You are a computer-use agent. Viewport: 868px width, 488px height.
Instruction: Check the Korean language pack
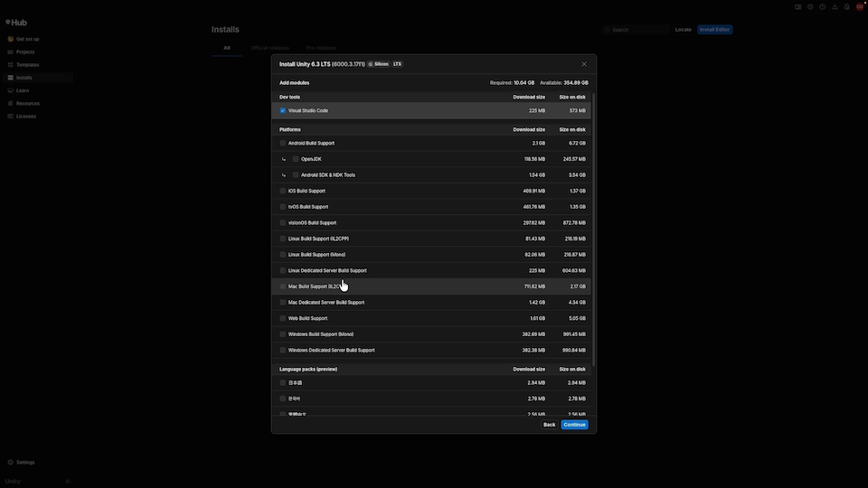(283, 399)
